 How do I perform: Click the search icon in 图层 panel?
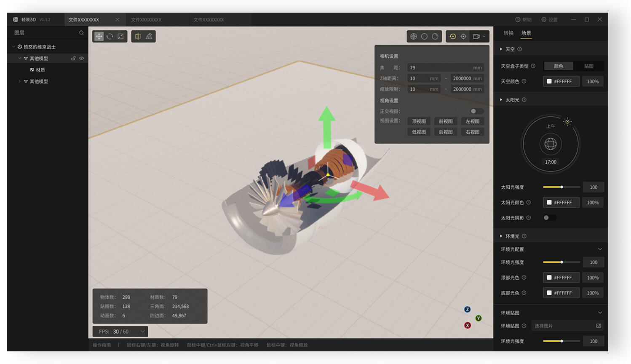coord(81,33)
